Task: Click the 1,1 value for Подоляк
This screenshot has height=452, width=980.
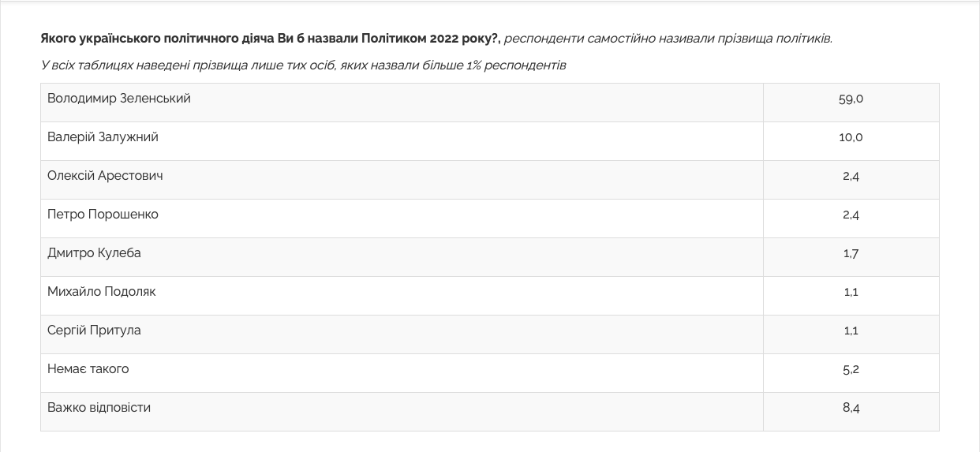Action: (851, 292)
